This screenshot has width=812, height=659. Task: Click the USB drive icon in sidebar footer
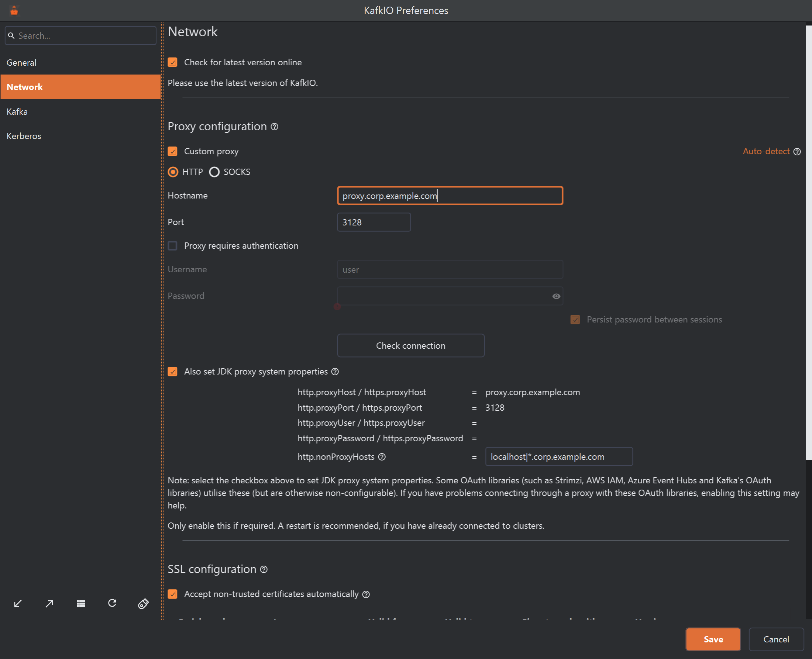pos(144,604)
